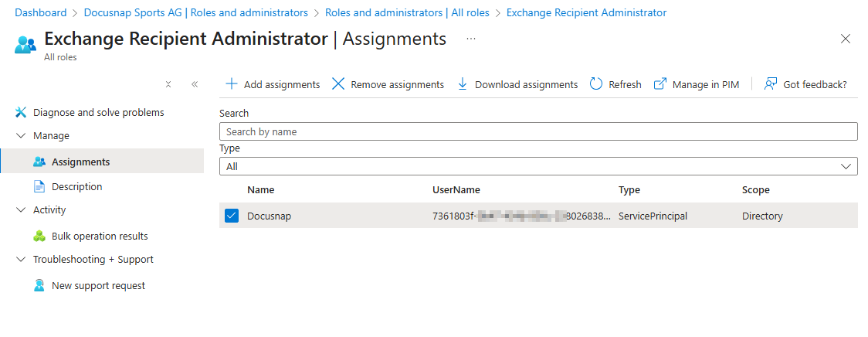The height and width of the screenshot is (337, 868).
Task: Click the Add assignments button
Action: (273, 84)
